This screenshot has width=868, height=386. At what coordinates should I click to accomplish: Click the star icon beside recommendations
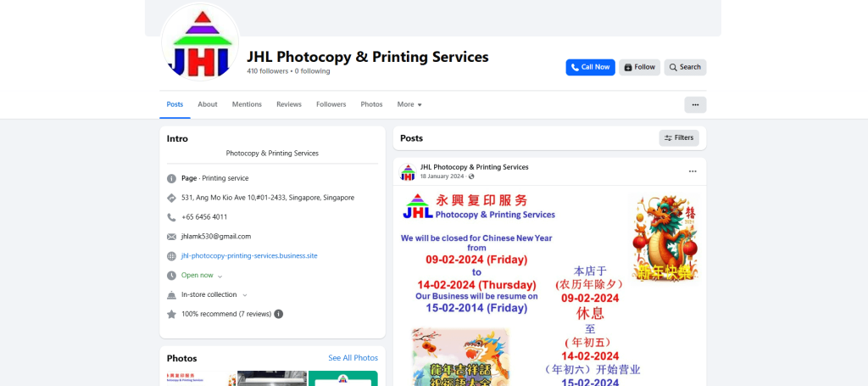pos(171,314)
